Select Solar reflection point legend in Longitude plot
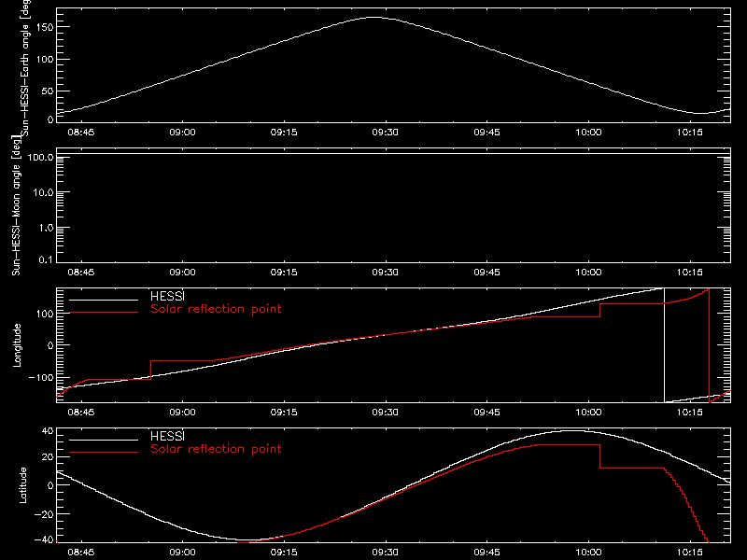Image resolution: width=747 pixels, height=560 pixels. [216, 309]
